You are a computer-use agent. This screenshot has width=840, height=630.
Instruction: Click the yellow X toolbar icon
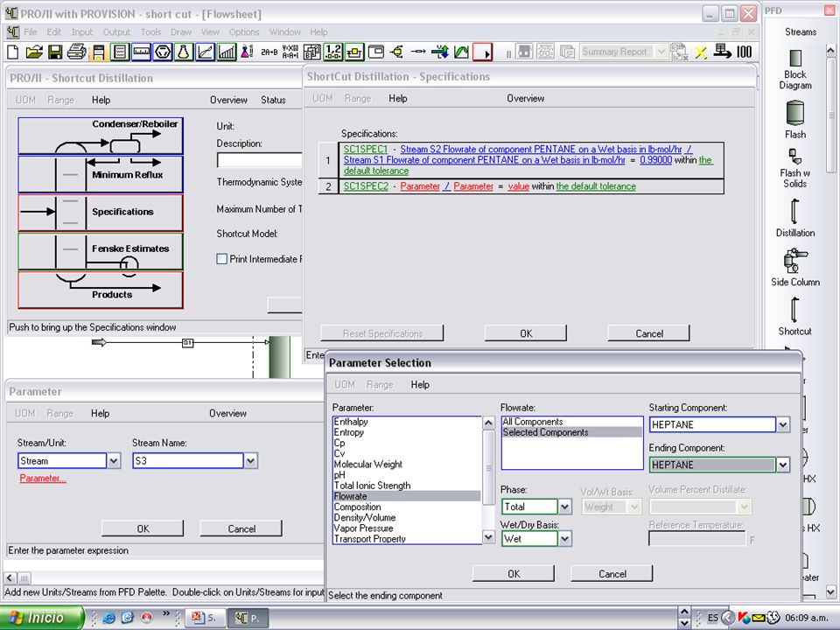click(x=700, y=52)
